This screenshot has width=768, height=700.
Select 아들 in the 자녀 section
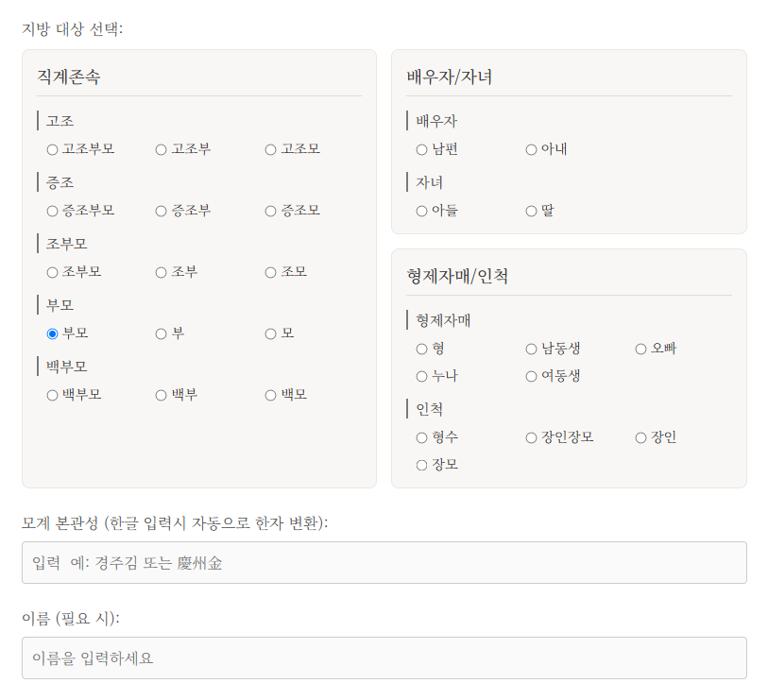420,211
